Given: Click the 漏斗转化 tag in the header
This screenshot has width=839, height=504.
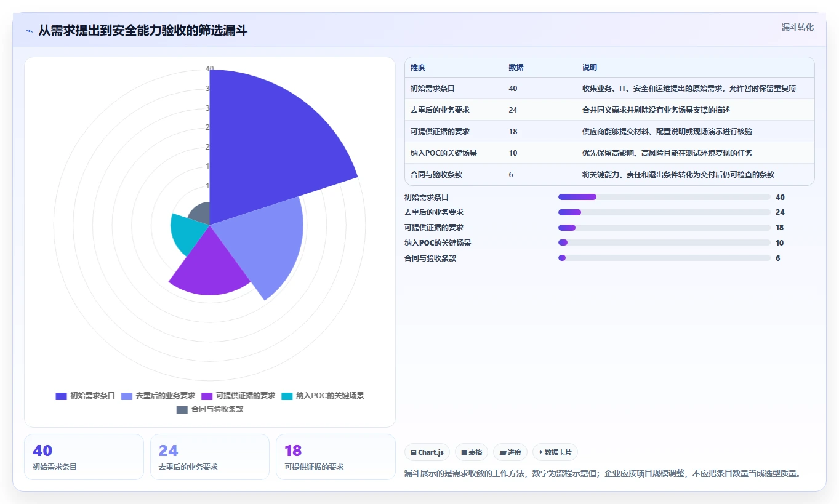Looking at the screenshot, I should click(797, 27).
